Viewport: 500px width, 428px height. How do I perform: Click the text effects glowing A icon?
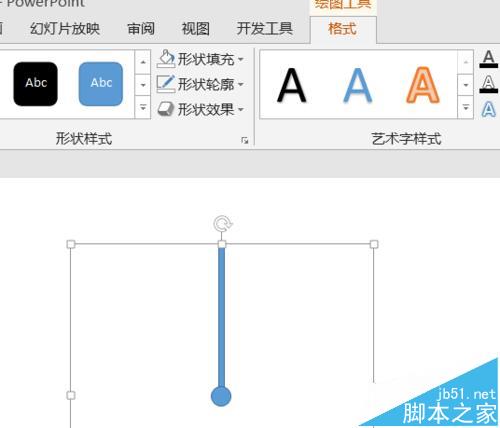point(489,109)
